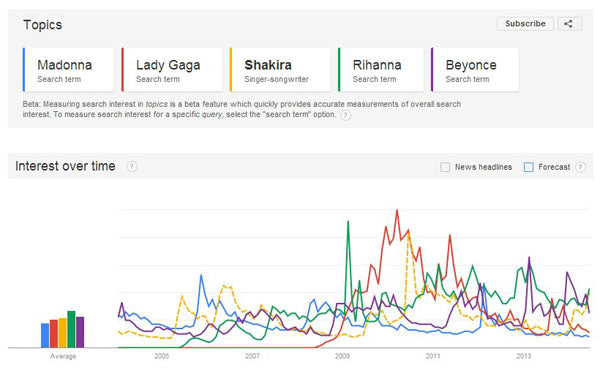The height and width of the screenshot is (368, 600).
Task: Click the 2009 label on timeline axis
Action: (x=342, y=356)
